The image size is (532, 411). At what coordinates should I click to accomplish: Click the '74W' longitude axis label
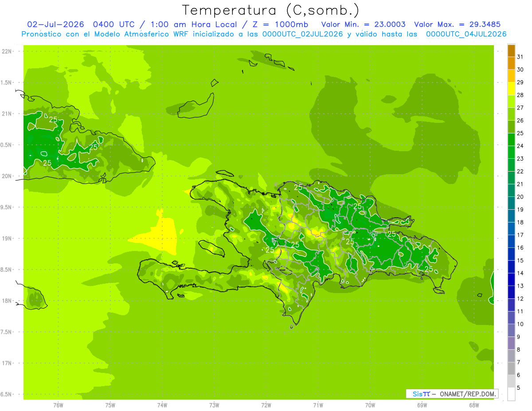coord(162,405)
